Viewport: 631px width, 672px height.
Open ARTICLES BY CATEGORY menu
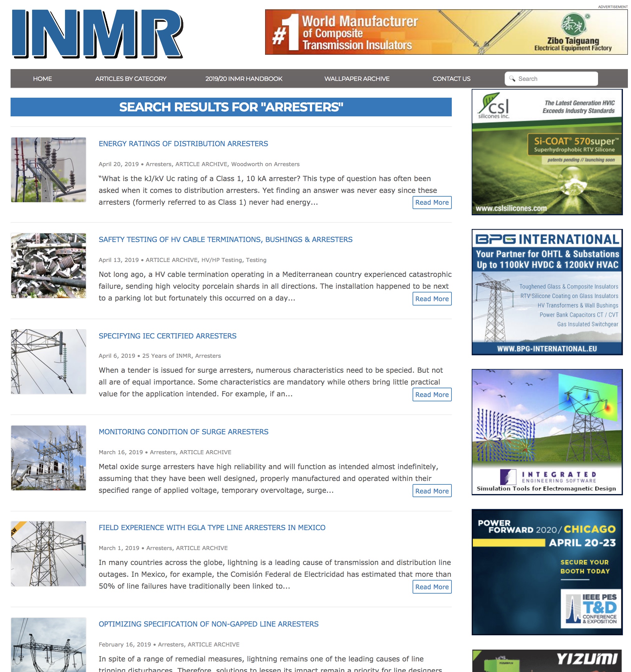tap(131, 79)
